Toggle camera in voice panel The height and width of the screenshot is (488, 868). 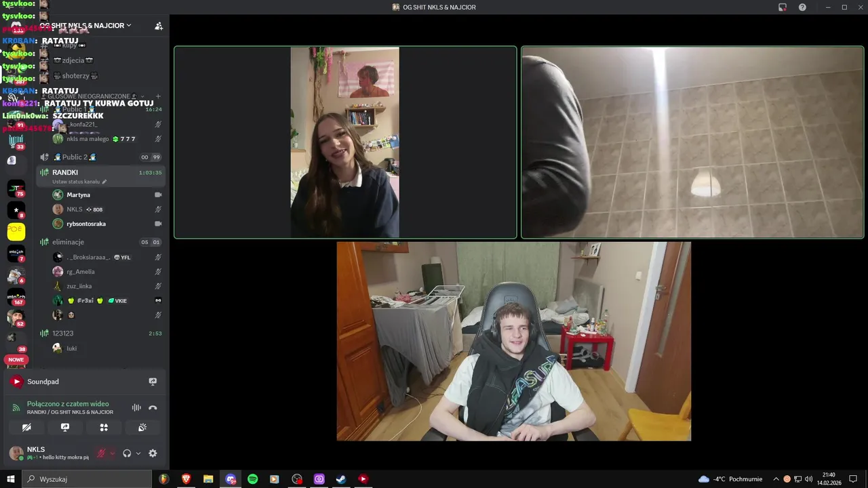[26, 428]
